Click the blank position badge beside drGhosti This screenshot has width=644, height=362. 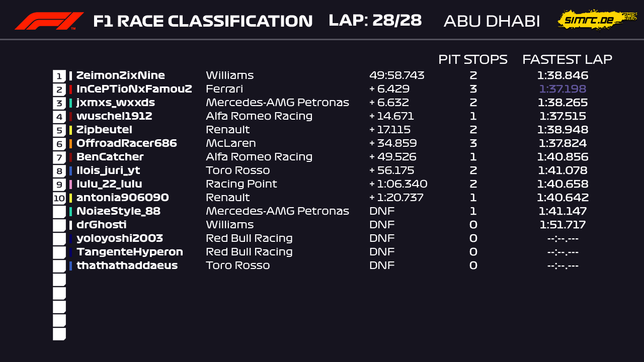(59, 225)
